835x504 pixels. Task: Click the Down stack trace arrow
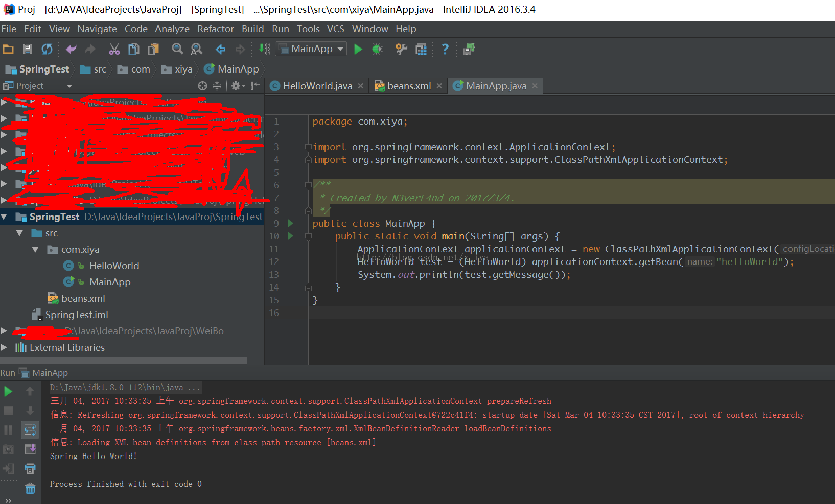(30, 411)
